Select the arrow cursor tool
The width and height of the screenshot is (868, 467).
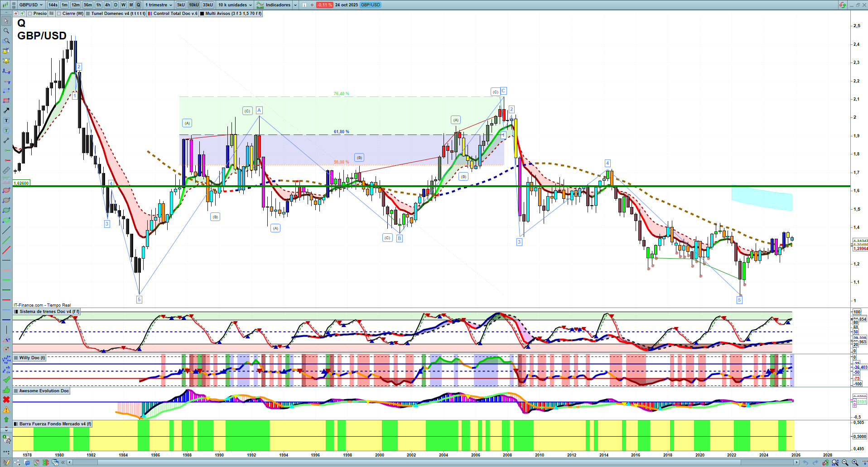click(x=6, y=21)
